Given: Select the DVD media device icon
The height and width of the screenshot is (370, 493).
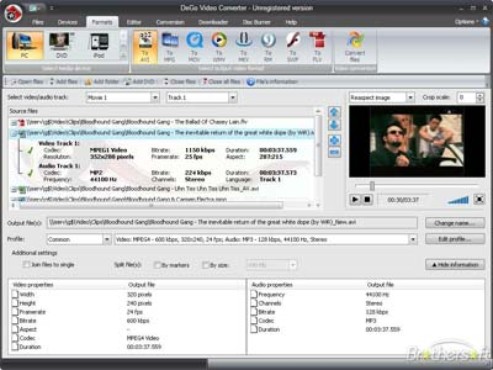Looking at the screenshot, I should tap(62, 45).
